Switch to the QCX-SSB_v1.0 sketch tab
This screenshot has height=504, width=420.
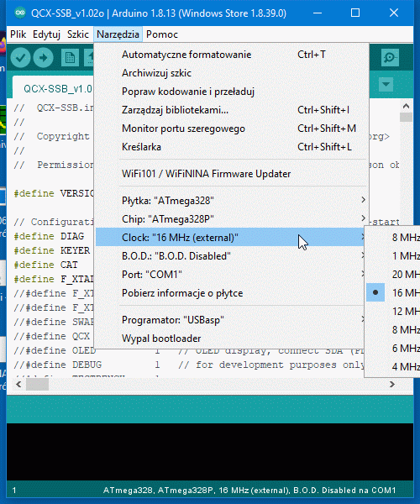(54, 88)
